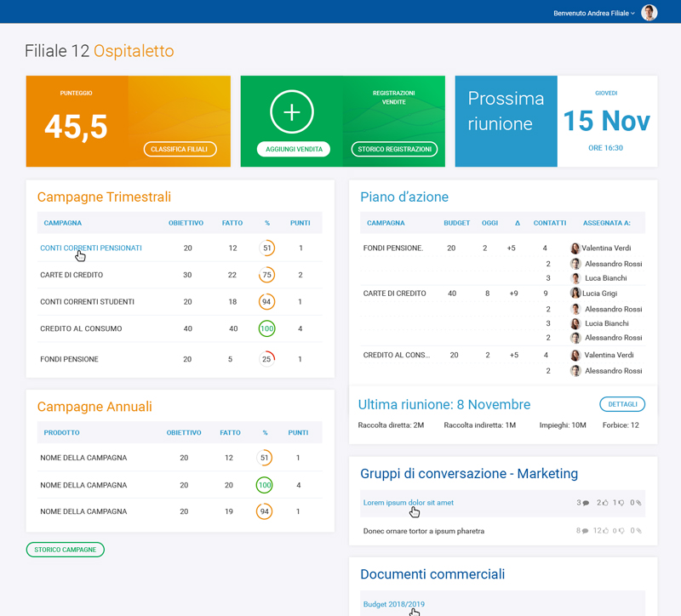Click Impieghi: 10M value
The width and height of the screenshot is (681, 616).
tap(563, 425)
